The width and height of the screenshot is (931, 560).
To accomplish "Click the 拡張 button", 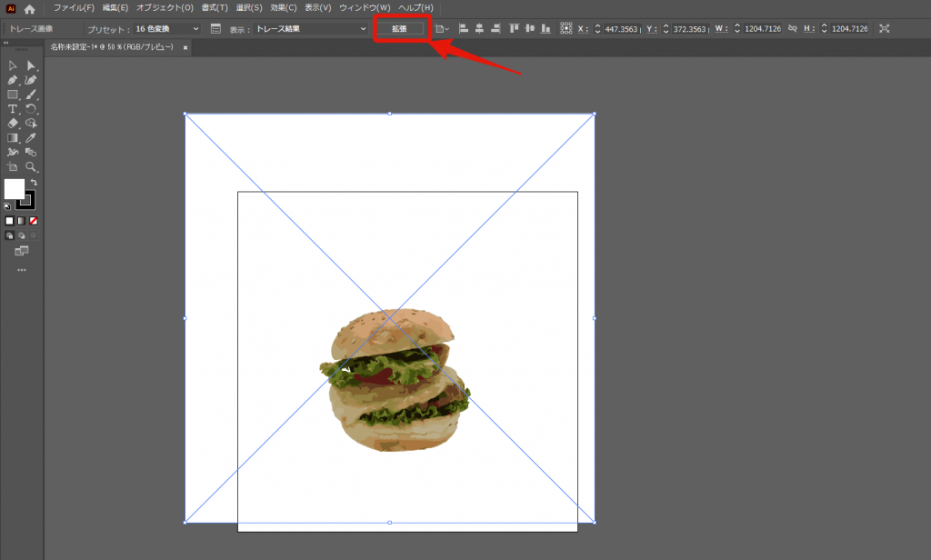I will tap(400, 29).
